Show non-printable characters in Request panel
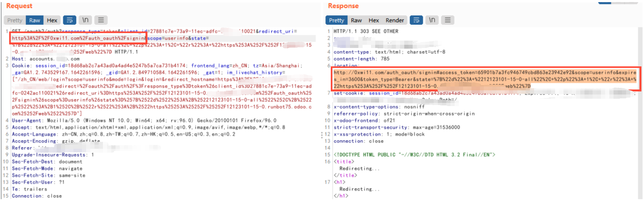 pyautogui.click(x=85, y=20)
